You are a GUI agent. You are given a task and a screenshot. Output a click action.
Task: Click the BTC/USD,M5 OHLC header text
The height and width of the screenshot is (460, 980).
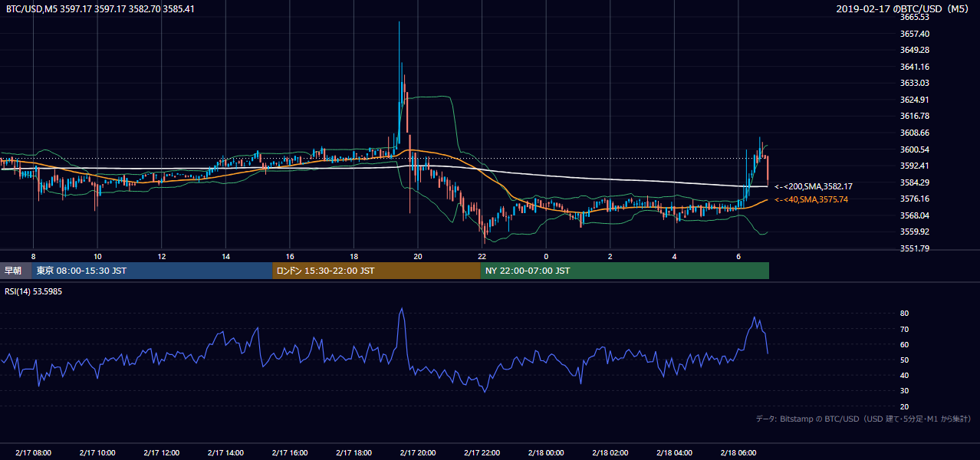click(100, 8)
